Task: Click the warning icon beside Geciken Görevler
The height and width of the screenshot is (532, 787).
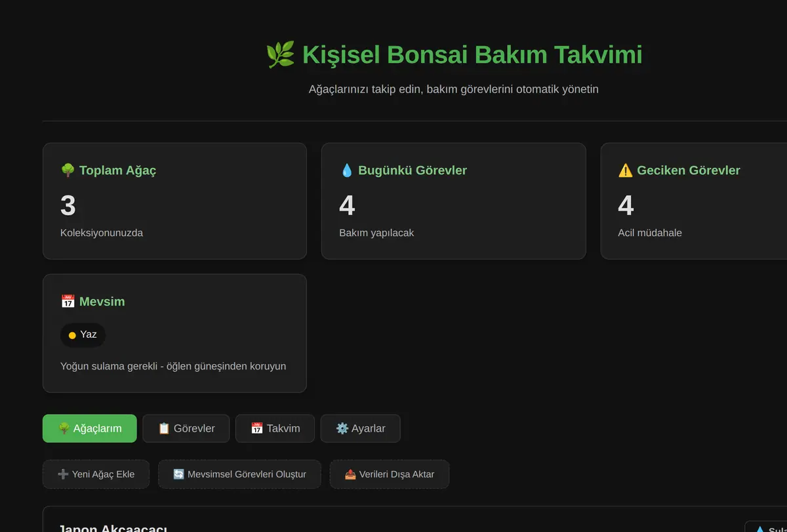Action: coord(625,171)
